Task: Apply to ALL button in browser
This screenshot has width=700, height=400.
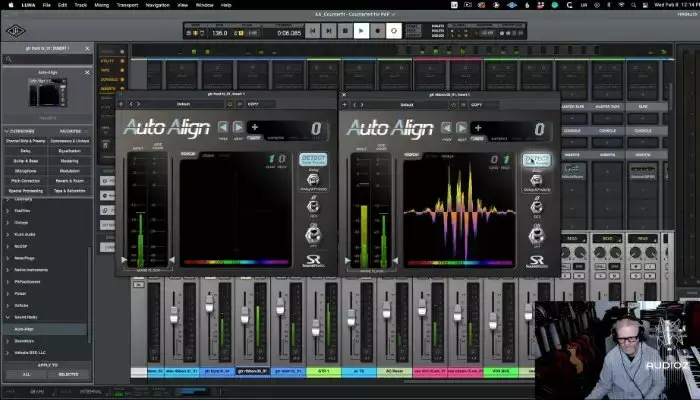Action: point(26,375)
